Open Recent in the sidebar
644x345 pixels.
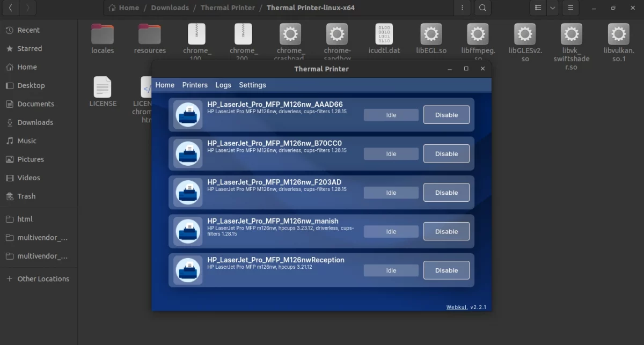39,30
